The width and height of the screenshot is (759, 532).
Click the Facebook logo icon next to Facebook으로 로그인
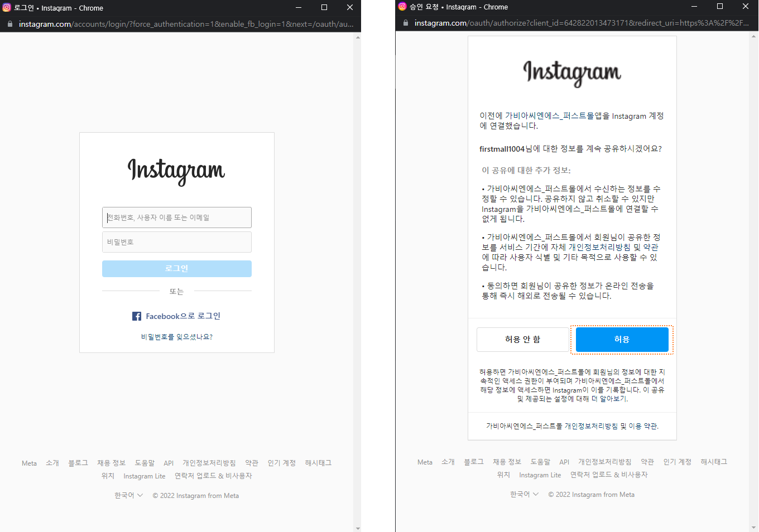tap(137, 316)
